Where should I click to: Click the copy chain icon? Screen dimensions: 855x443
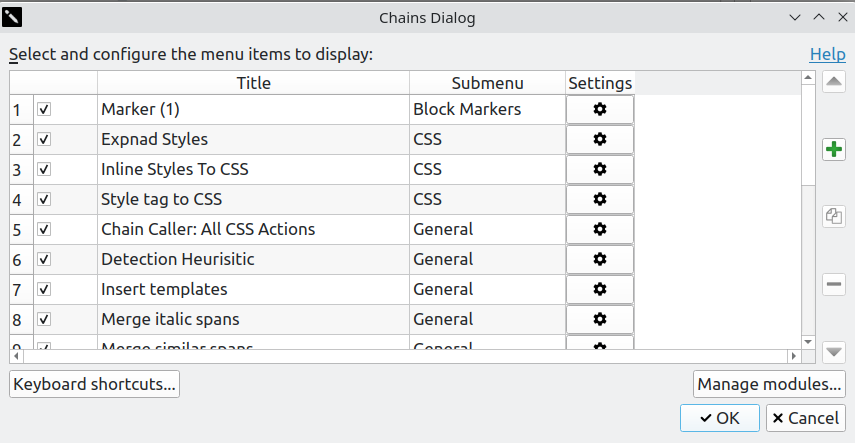(x=834, y=215)
